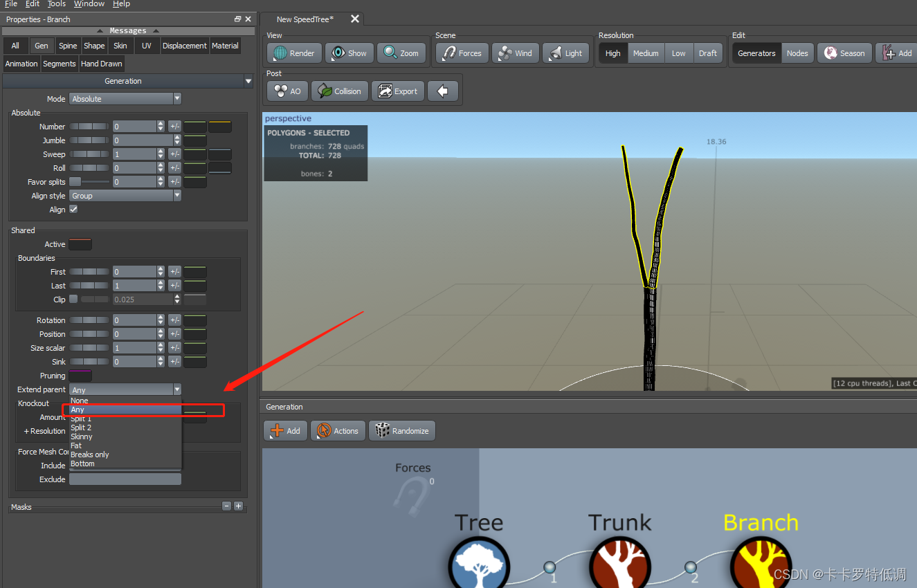
Task: Toggle Forces in the scene
Action: (x=462, y=53)
